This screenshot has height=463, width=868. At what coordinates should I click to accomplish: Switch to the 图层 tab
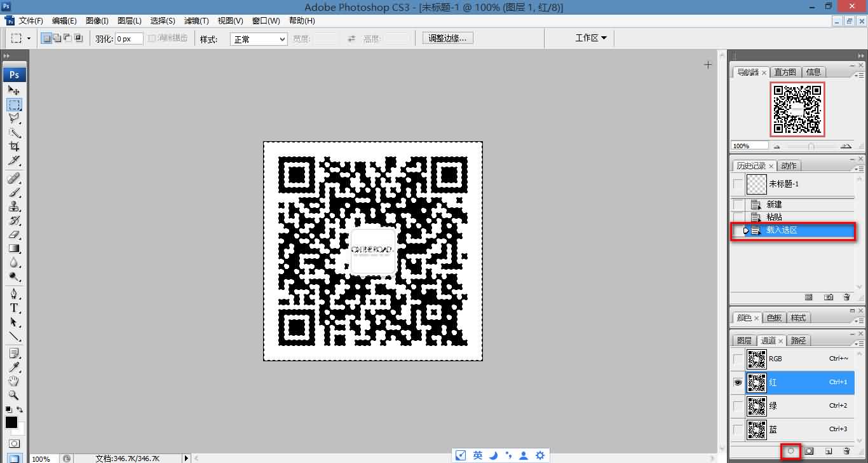click(743, 340)
